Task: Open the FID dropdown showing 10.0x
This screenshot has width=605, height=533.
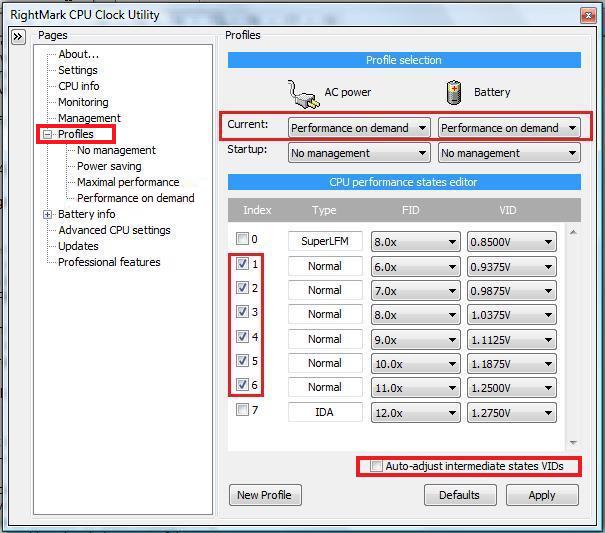Action: tap(415, 364)
